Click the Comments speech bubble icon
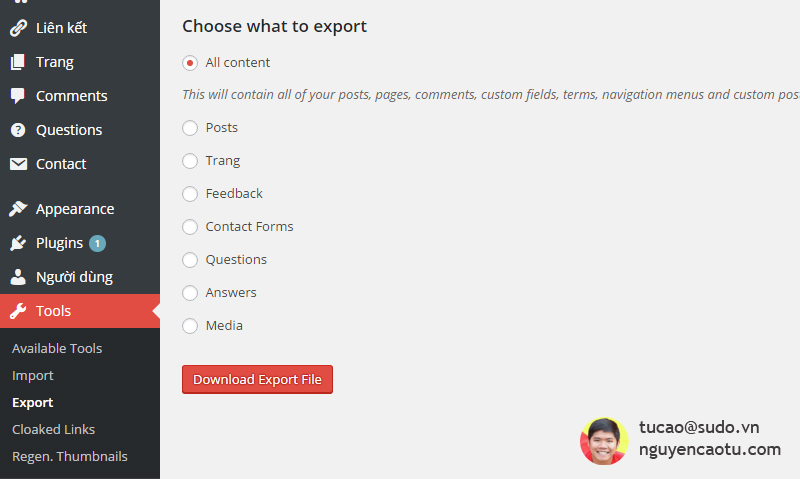800x479 pixels. (x=18, y=96)
